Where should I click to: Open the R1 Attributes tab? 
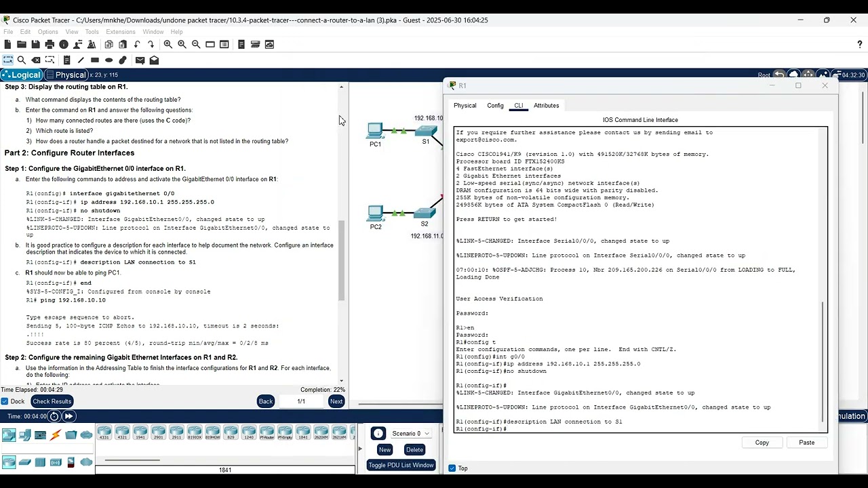[x=546, y=106]
